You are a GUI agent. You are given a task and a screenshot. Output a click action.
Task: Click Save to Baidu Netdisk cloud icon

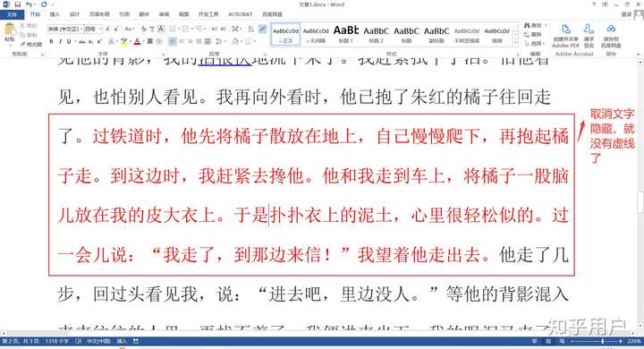(x=611, y=30)
